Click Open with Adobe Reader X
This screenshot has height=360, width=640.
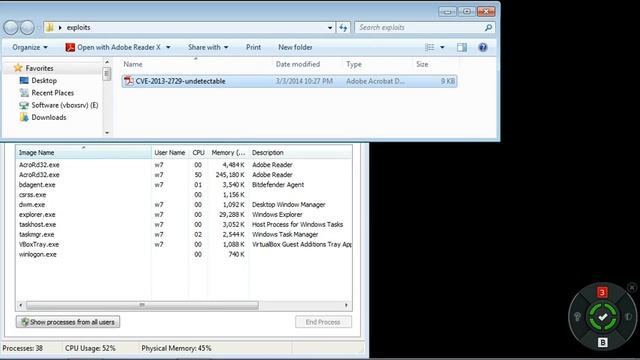[x=119, y=47]
